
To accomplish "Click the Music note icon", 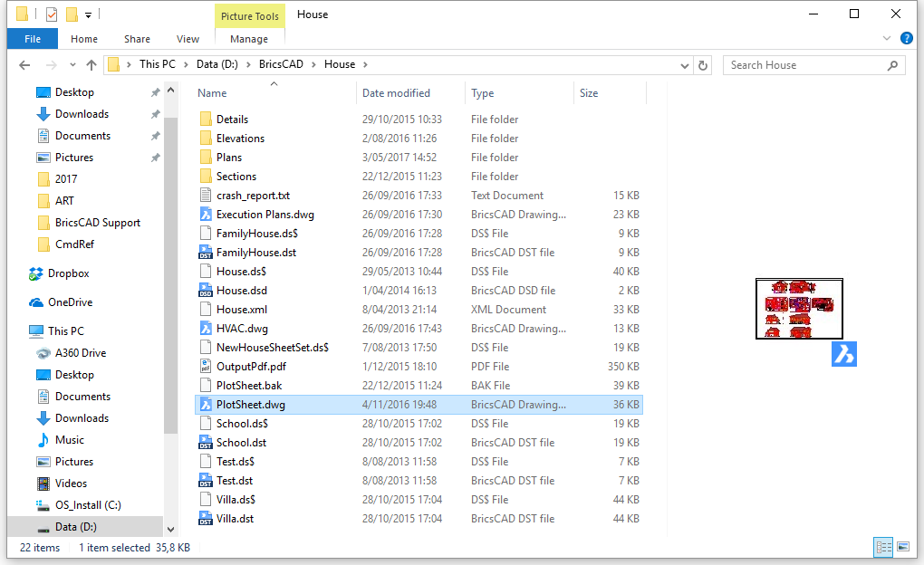I will 43,440.
